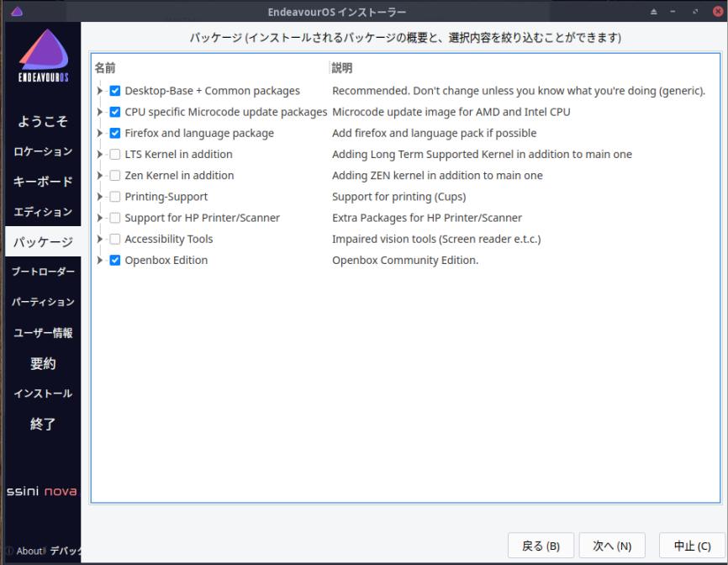This screenshot has height=565, width=728.
Task: Click 'Extra Packages for HP Printer/Scanner' description
Action: [427, 218]
